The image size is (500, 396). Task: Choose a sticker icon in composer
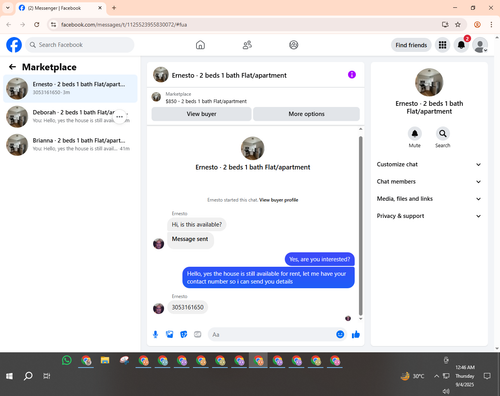184,334
